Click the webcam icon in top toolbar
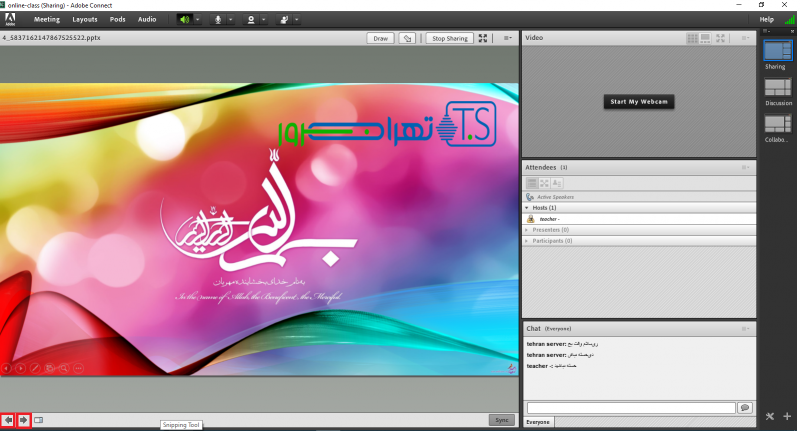Screen dimensions: 800x431 pyautogui.click(x=251, y=19)
